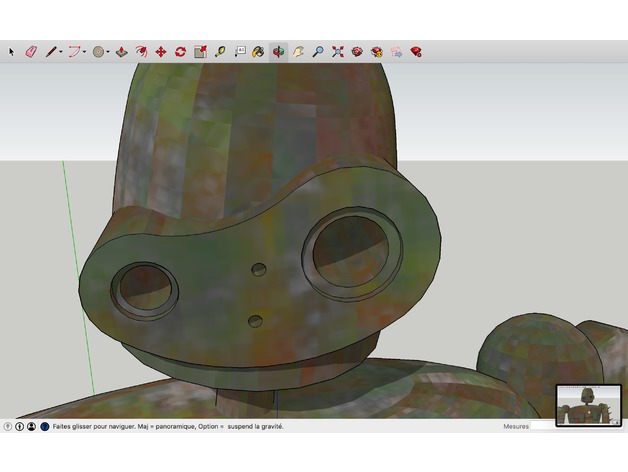Click the status hint 'Faites glisser pour naviguer'
628x472 pixels.
coord(94,427)
